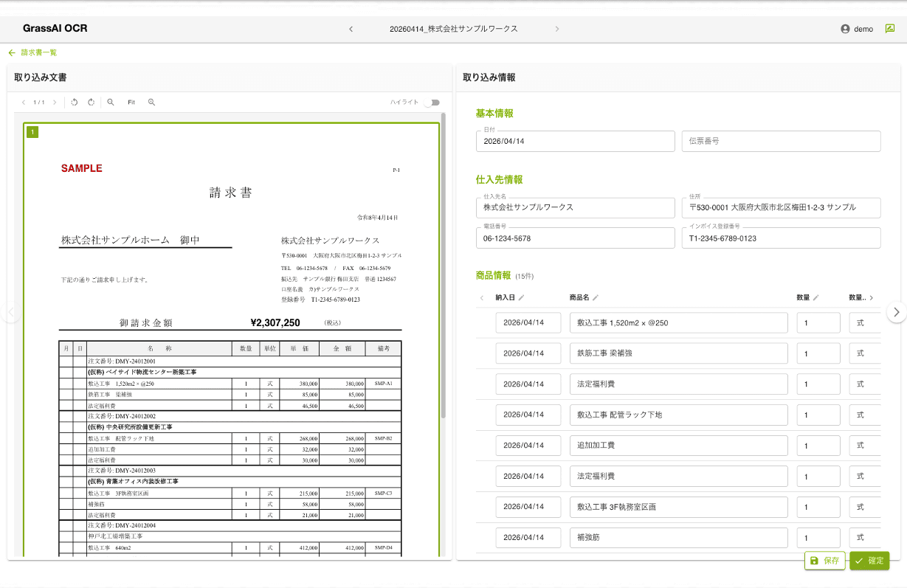Go to next page in document viewer
This screenshot has height=588, width=907.
(55, 103)
